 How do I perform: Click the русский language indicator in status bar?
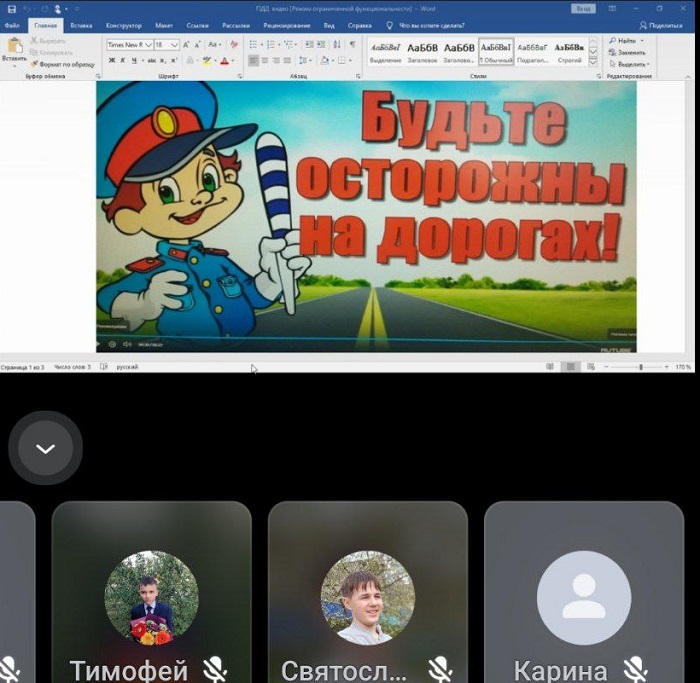pos(127,367)
